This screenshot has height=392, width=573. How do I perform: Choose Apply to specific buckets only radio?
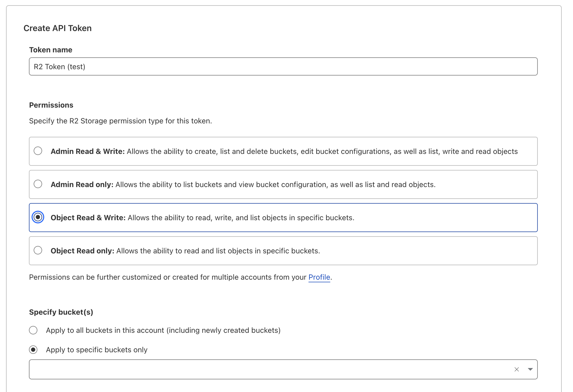33,350
